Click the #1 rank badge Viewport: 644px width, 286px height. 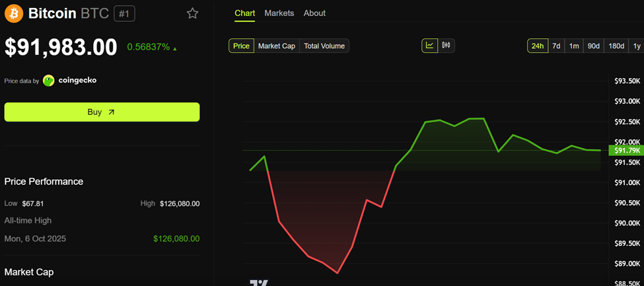click(x=124, y=13)
